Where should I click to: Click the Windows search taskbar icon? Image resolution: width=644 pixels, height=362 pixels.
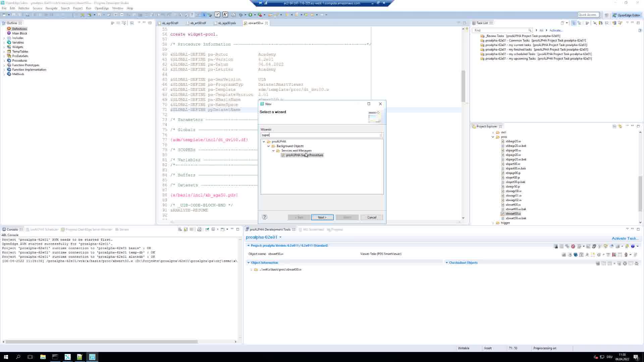point(18,357)
